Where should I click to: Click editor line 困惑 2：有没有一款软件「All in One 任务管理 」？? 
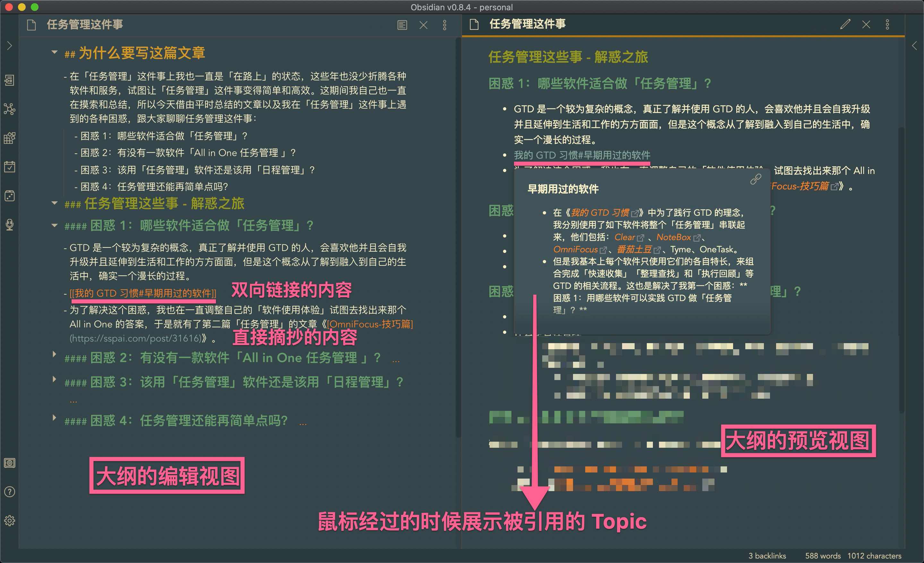click(188, 153)
